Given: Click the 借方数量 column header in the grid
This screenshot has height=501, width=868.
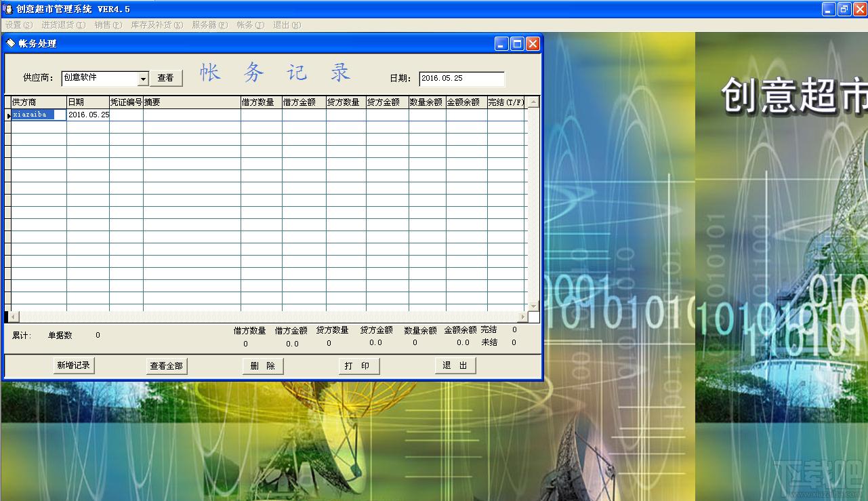Looking at the screenshot, I should (x=262, y=102).
